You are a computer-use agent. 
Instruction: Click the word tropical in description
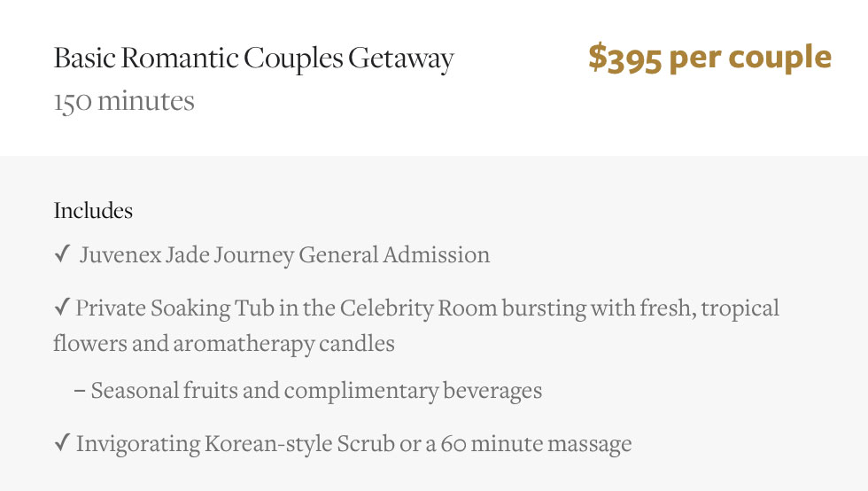[740, 309]
